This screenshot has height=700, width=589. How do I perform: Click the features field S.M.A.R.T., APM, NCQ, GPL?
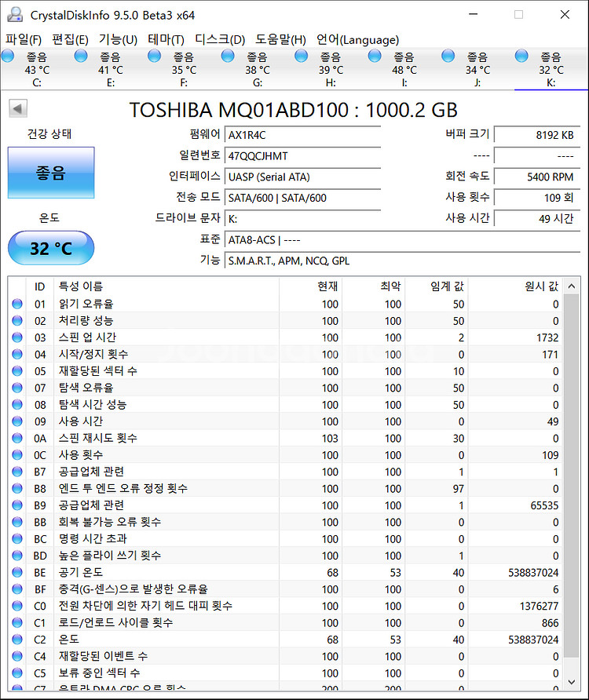pos(402,261)
